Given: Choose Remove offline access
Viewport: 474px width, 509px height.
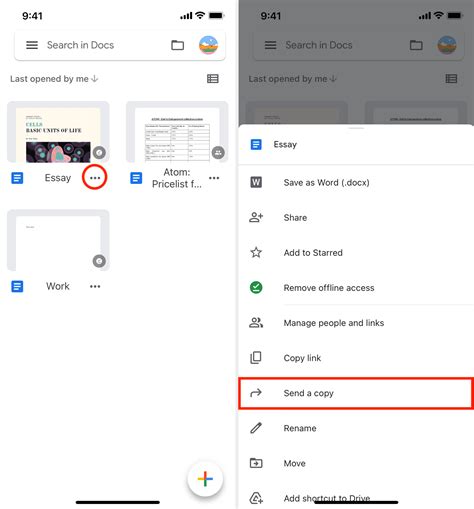Looking at the screenshot, I should pyautogui.click(x=356, y=287).
